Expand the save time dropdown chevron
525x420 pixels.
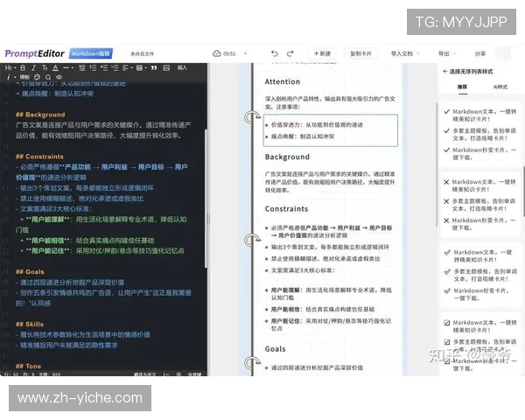click(245, 53)
